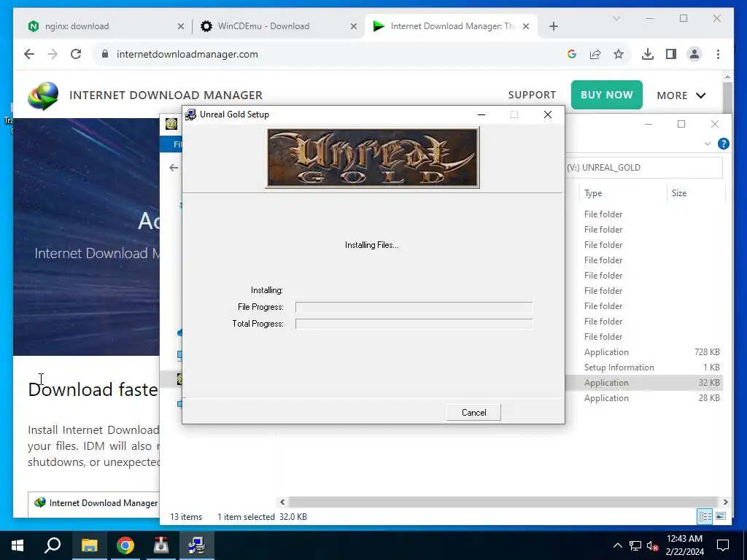Open File Explorer from taskbar
Screen dimensions: 747x560
(x=89, y=545)
